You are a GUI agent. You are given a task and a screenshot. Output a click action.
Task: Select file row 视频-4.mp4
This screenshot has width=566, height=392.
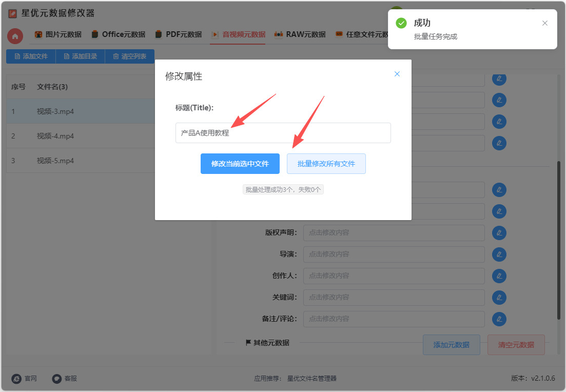(81, 136)
